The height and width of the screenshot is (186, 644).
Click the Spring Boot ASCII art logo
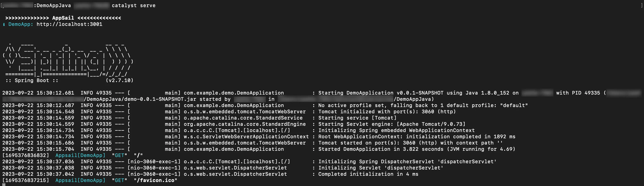click(x=68, y=62)
